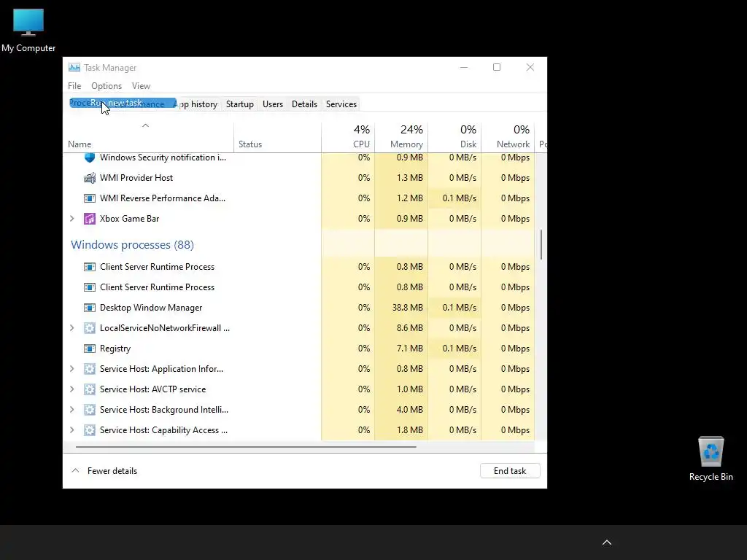Close the Task Manager window
Screen dimensions: 747x560
click(x=530, y=68)
